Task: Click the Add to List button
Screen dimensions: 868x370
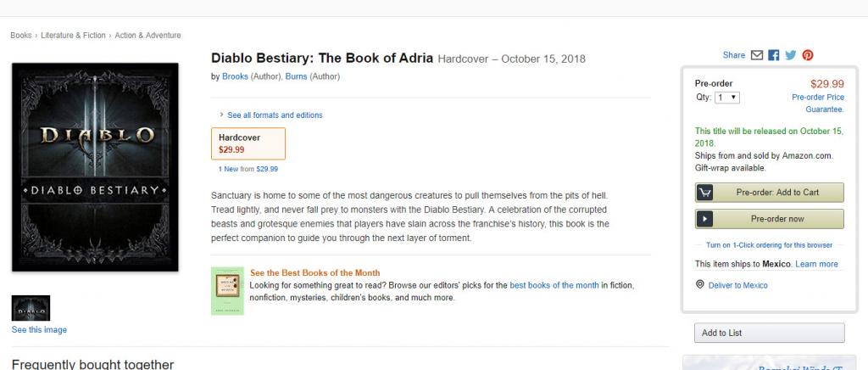Action: (x=769, y=333)
